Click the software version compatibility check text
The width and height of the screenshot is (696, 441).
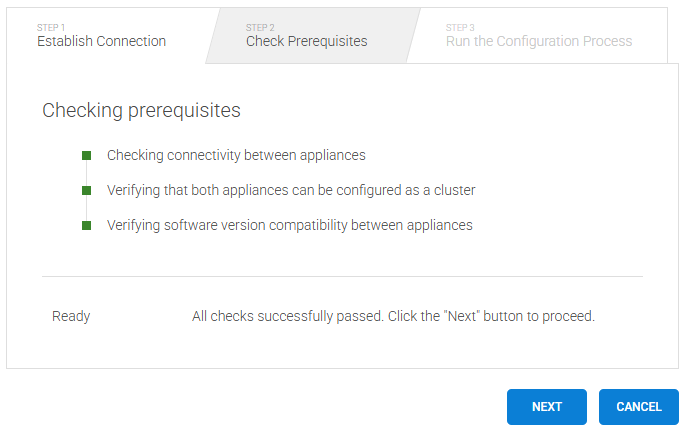pos(290,225)
